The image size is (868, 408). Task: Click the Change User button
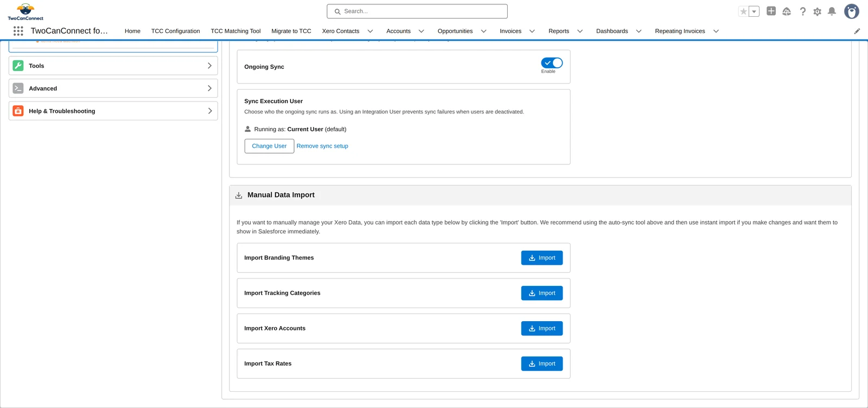pos(269,146)
